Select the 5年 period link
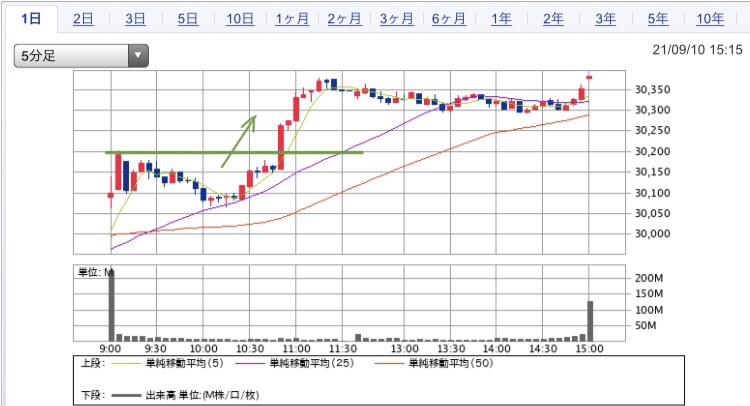The height and width of the screenshot is (406, 750). (658, 19)
